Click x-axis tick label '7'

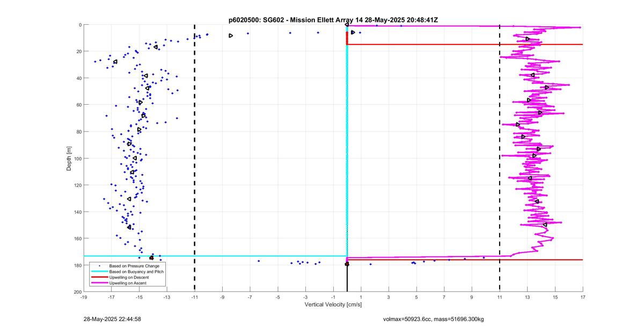coord(444,297)
